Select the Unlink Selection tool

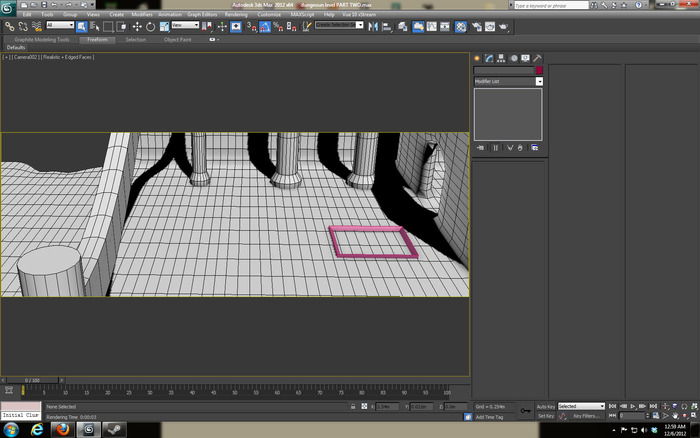click(x=23, y=27)
